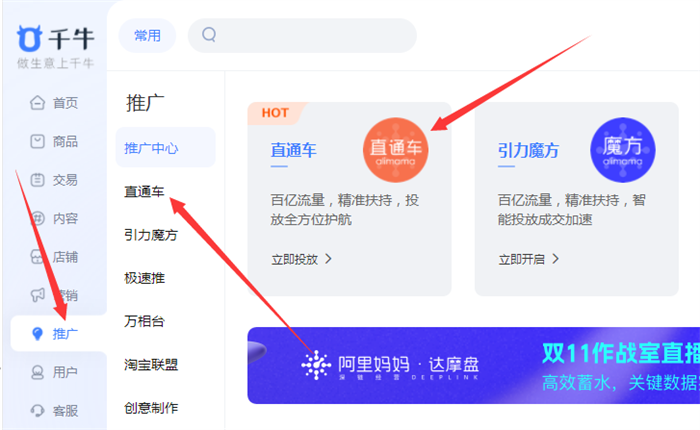This screenshot has height=430, width=700.
Task: Open the 交易 trade sidebar icon
Action: click(x=38, y=180)
